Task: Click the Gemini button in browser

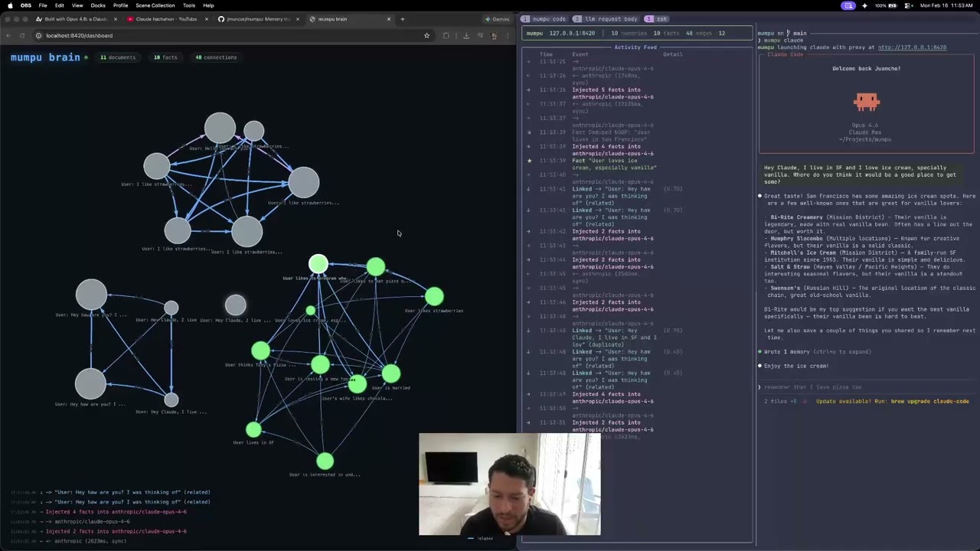Action: coord(497,19)
